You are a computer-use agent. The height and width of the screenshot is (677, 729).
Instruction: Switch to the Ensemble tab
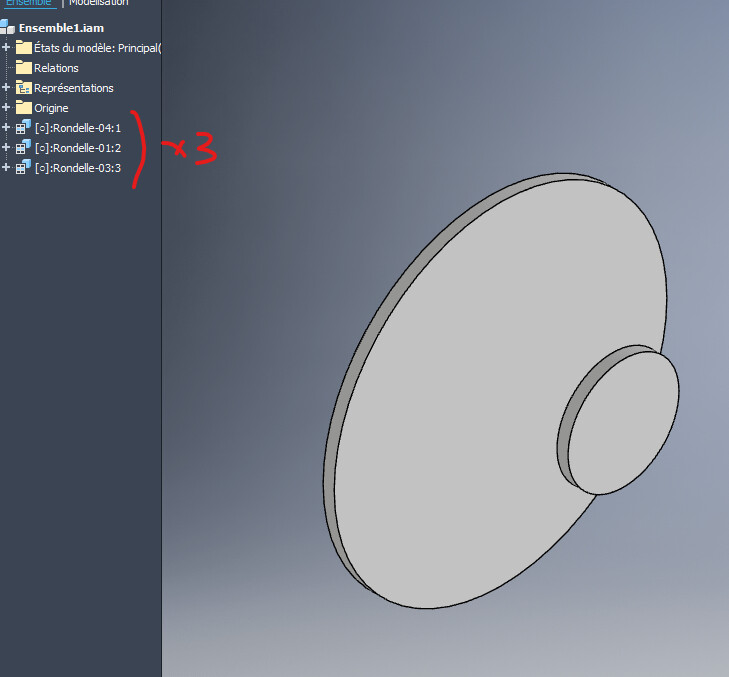point(28,3)
